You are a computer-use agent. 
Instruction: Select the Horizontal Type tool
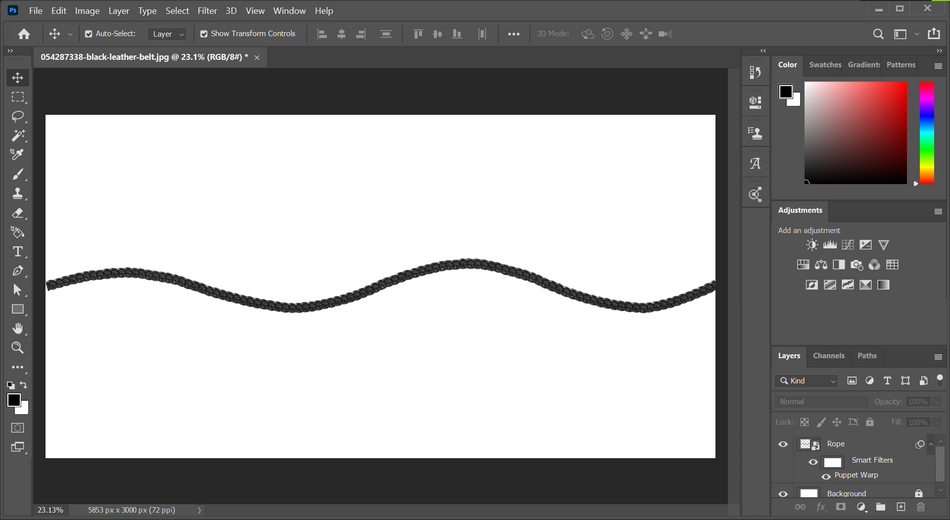[x=18, y=252]
